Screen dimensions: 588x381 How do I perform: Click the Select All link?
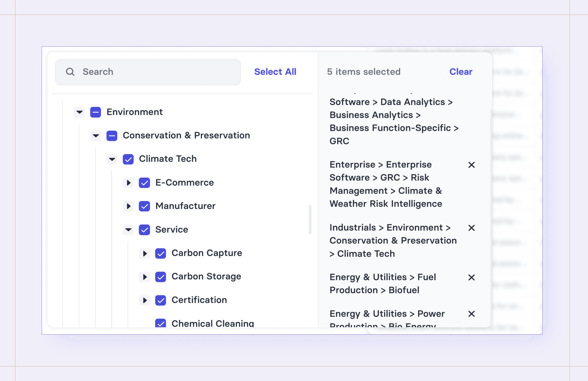[x=275, y=72]
